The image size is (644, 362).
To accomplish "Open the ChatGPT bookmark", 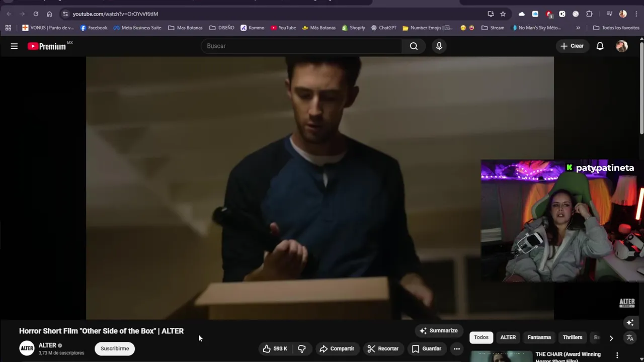I will tap(384, 28).
